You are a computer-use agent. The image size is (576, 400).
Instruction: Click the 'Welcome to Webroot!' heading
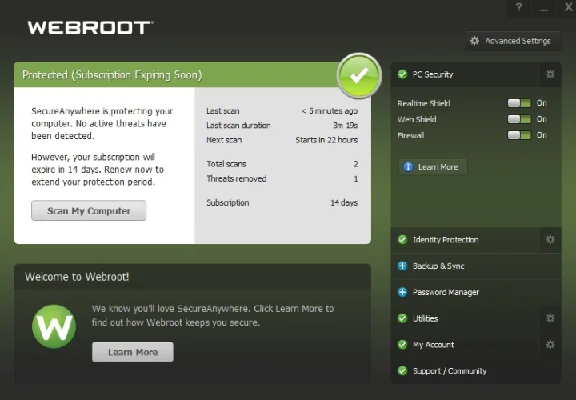click(77, 277)
